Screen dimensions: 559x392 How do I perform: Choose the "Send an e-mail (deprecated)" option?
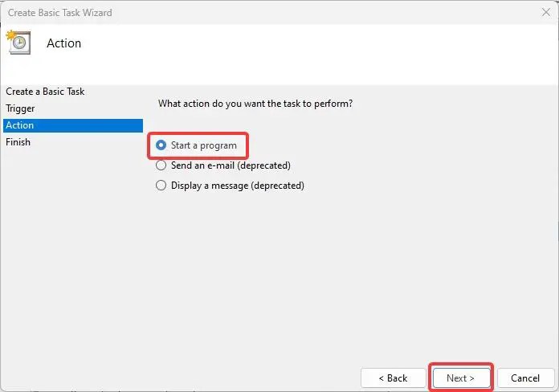(161, 165)
